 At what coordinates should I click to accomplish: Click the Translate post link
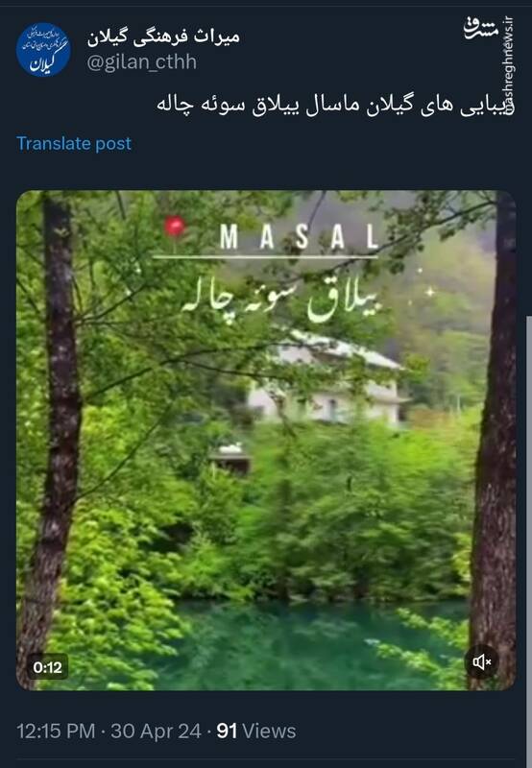click(74, 143)
